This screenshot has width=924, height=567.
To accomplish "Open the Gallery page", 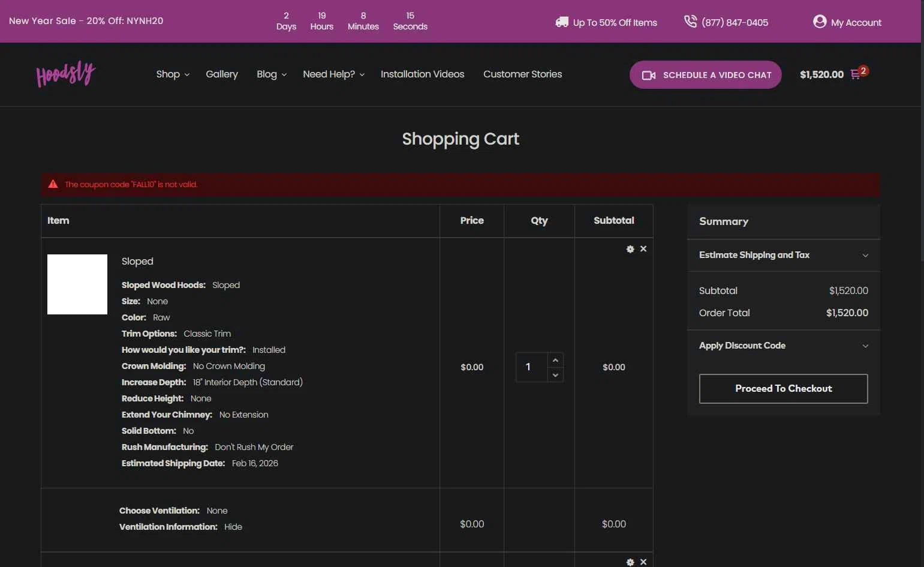I will tap(222, 74).
